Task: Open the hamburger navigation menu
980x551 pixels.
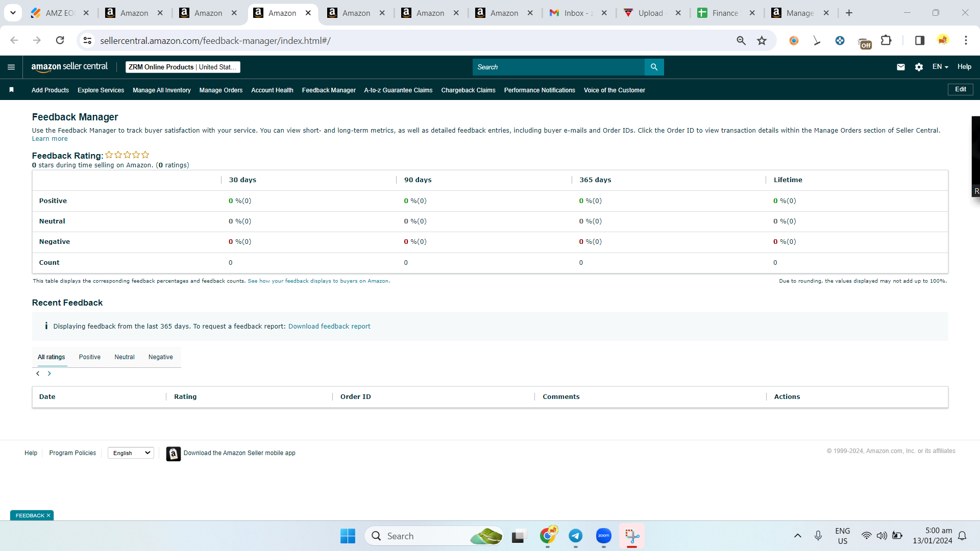Action: [11, 67]
